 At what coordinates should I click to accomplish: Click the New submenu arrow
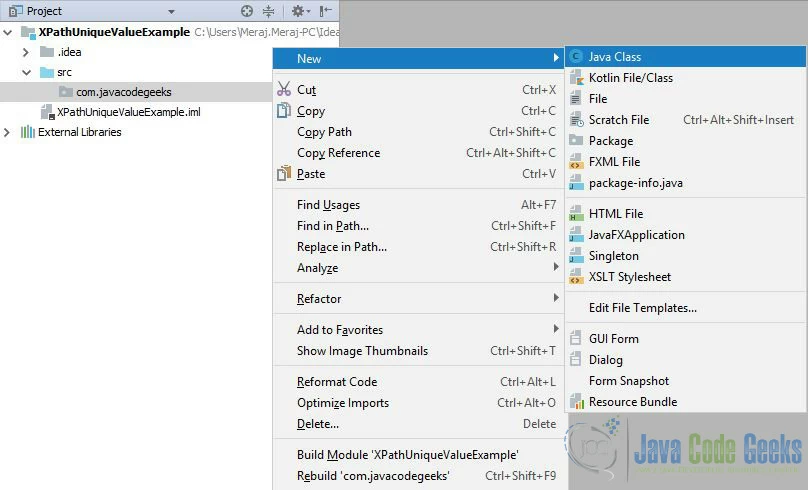[556, 57]
